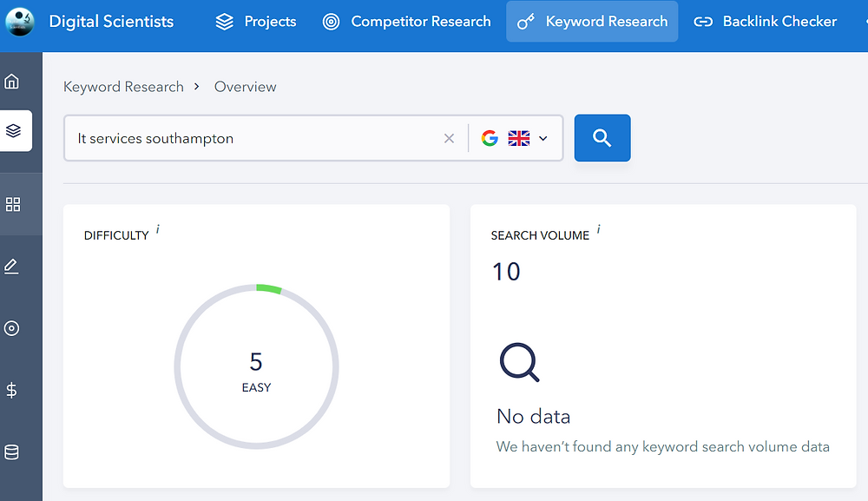The height and width of the screenshot is (501, 868).
Task: Click the SEARCH VOLUME card label
Action: [540, 235]
